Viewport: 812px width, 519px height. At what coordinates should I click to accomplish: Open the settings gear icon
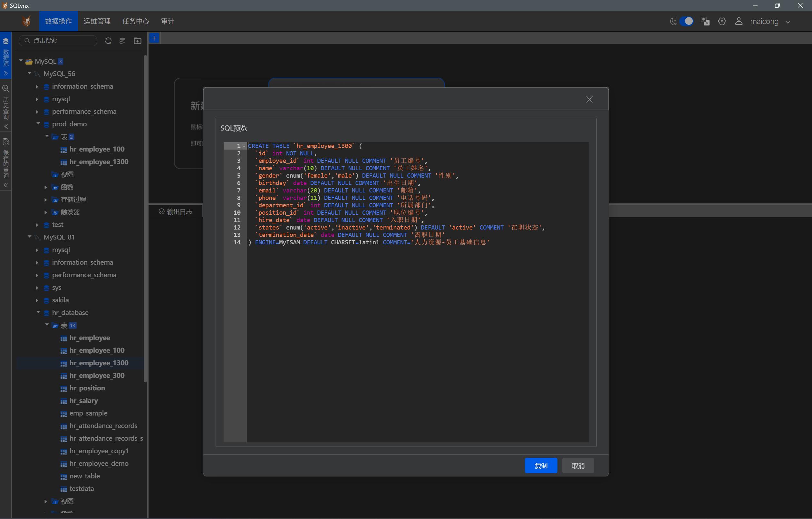pyautogui.click(x=722, y=21)
